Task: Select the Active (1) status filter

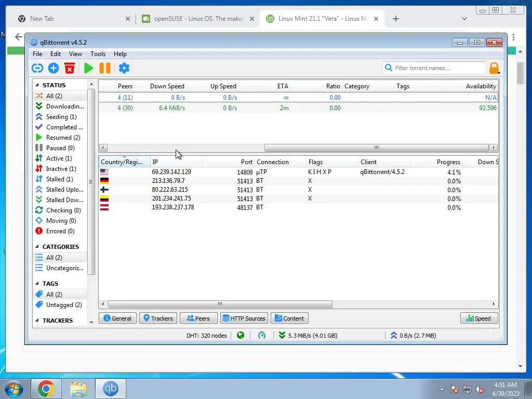Action: pyautogui.click(x=60, y=158)
